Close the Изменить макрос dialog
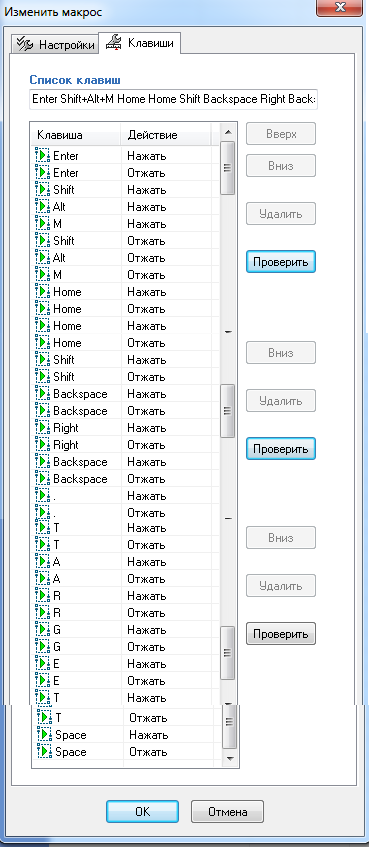 pyautogui.click(x=341, y=8)
